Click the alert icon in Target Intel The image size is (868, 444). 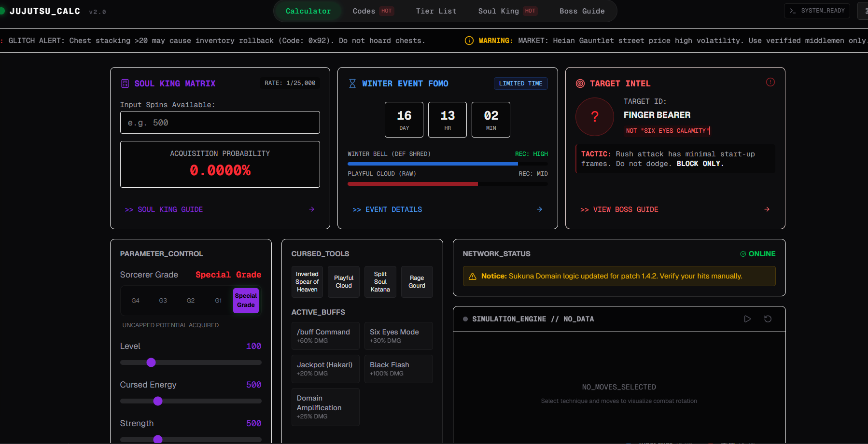pos(770,82)
